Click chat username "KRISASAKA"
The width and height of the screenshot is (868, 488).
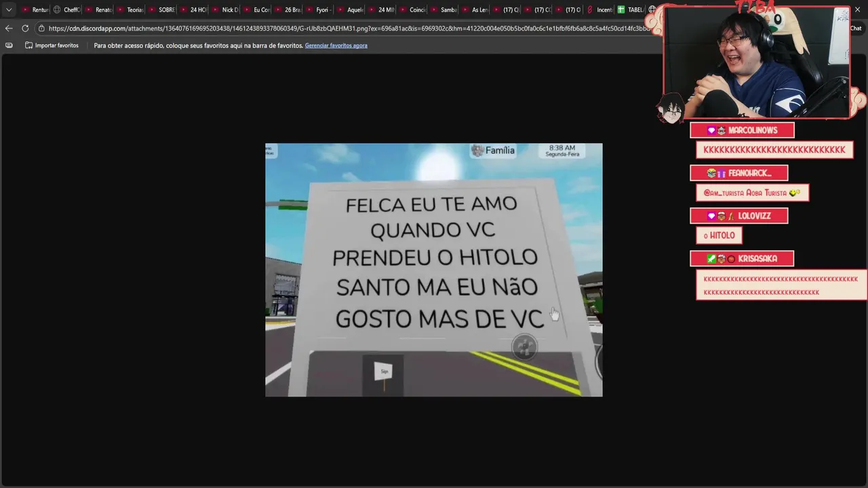click(x=757, y=259)
